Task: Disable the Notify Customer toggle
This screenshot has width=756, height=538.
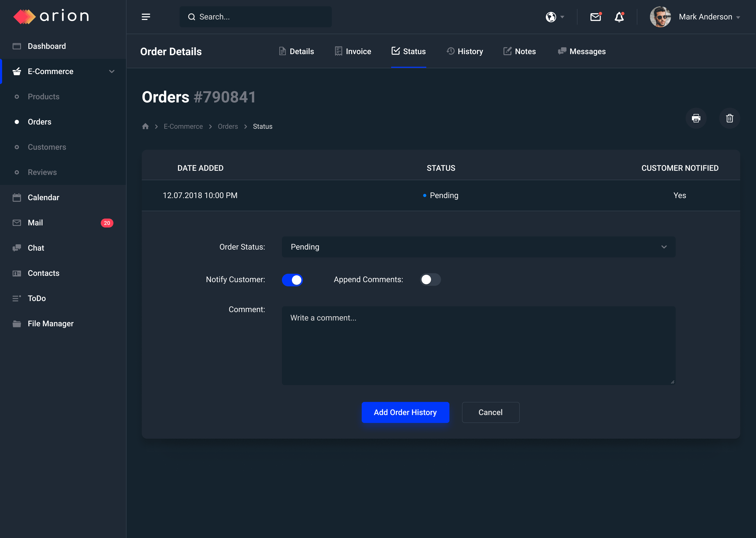Action: (x=292, y=280)
